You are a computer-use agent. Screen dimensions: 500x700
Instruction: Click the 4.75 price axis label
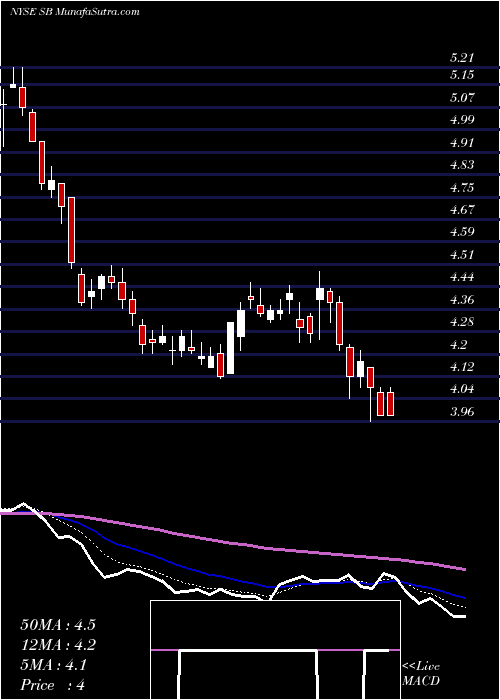(x=462, y=187)
